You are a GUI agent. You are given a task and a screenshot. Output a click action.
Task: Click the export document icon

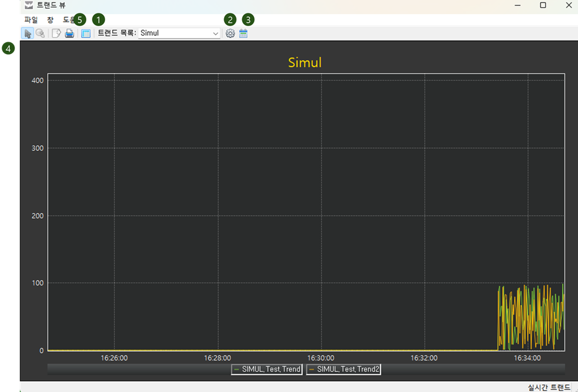click(56, 33)
